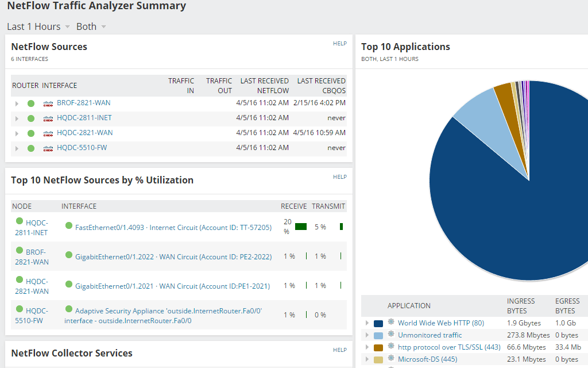The height and width of the screenshot is (368, 588).
Task: Click the application gear icon beside Unmonitored traffic
Action: pos(392,335)
